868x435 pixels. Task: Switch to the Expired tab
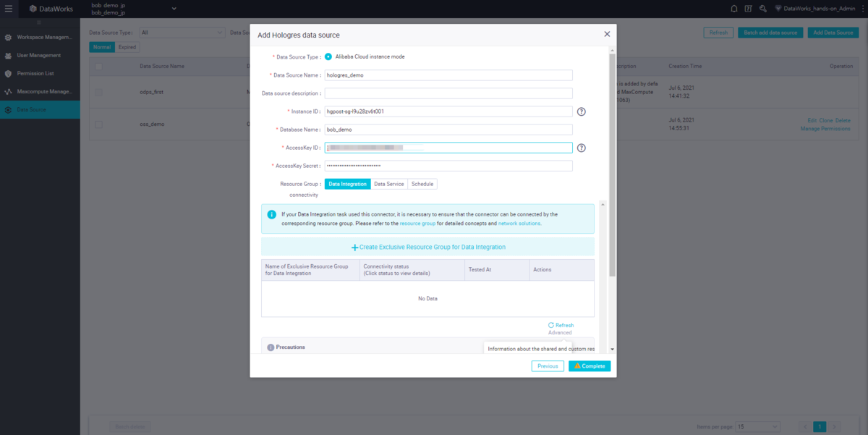tap(127, 47)
